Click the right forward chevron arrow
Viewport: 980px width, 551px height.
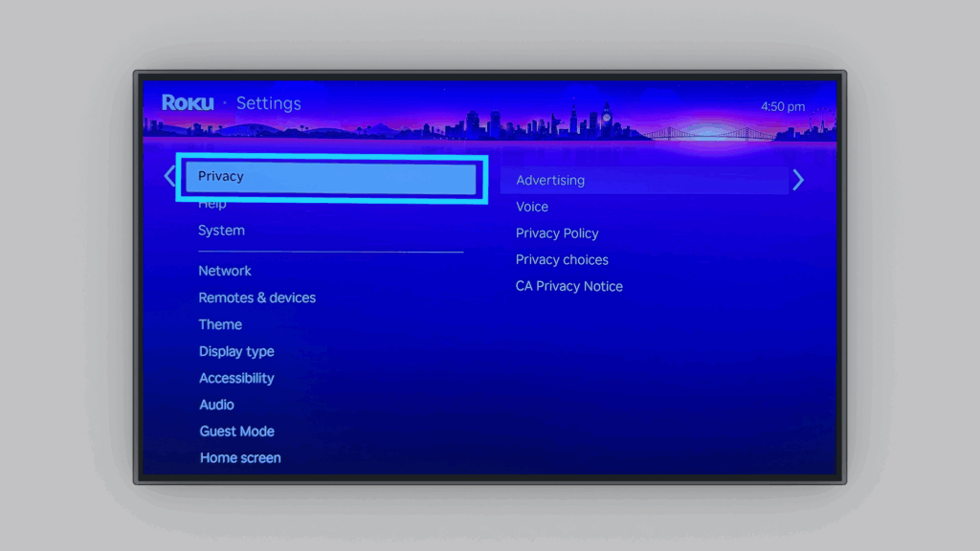[798, 180]
